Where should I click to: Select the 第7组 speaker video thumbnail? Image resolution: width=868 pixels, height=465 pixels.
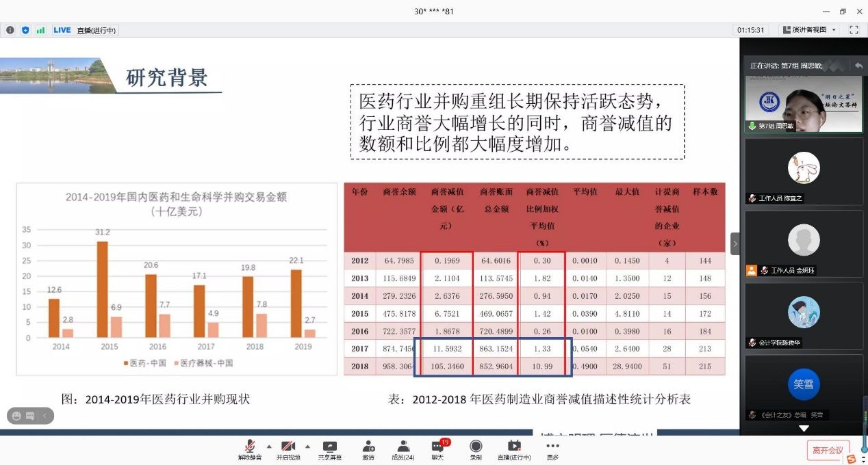click(x=804, y=102)
